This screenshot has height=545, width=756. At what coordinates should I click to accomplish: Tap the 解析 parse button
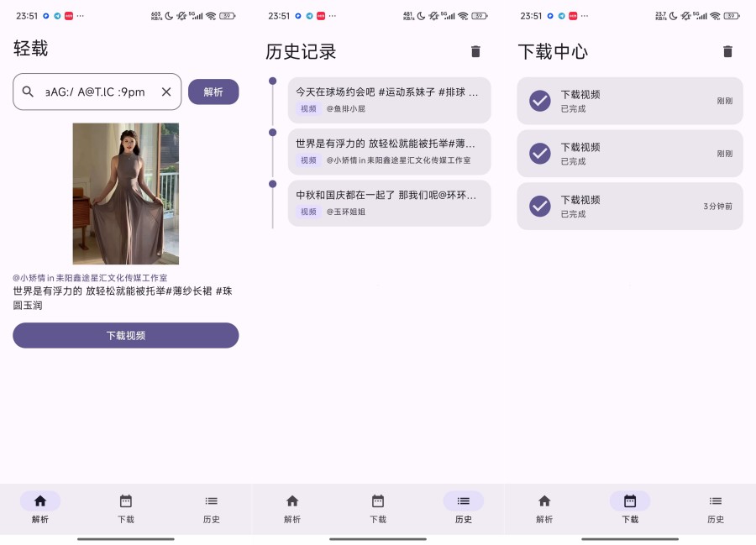213,92
